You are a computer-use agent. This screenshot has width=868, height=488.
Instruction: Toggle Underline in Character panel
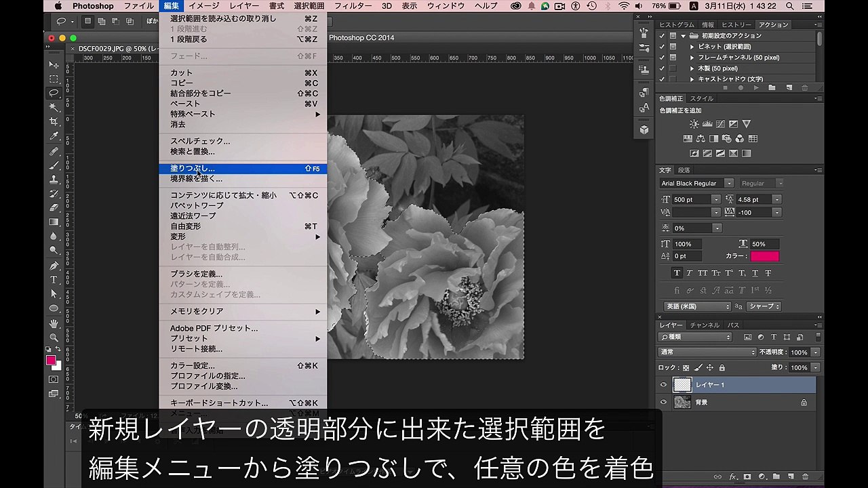pyautogui.click(x=755, y=273)
